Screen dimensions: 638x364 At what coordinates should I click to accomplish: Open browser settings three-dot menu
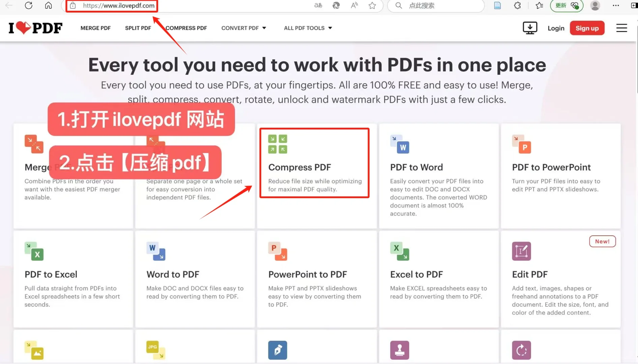(x=616, y=5)
